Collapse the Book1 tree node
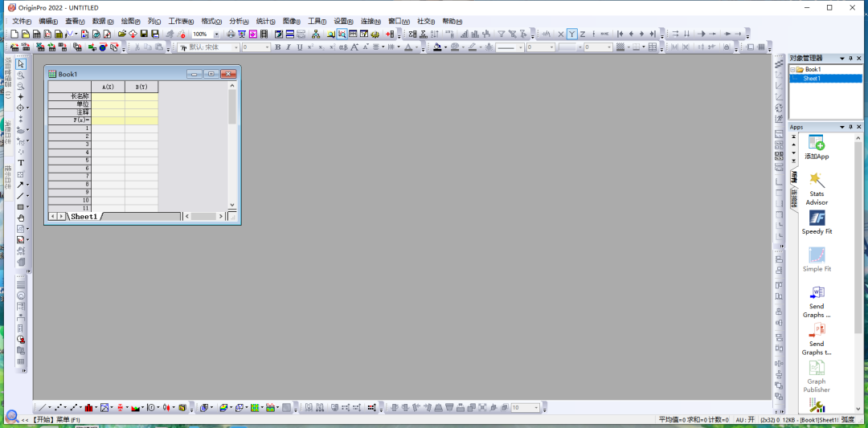Screen dimensions: 868x428 click(792, 70)
